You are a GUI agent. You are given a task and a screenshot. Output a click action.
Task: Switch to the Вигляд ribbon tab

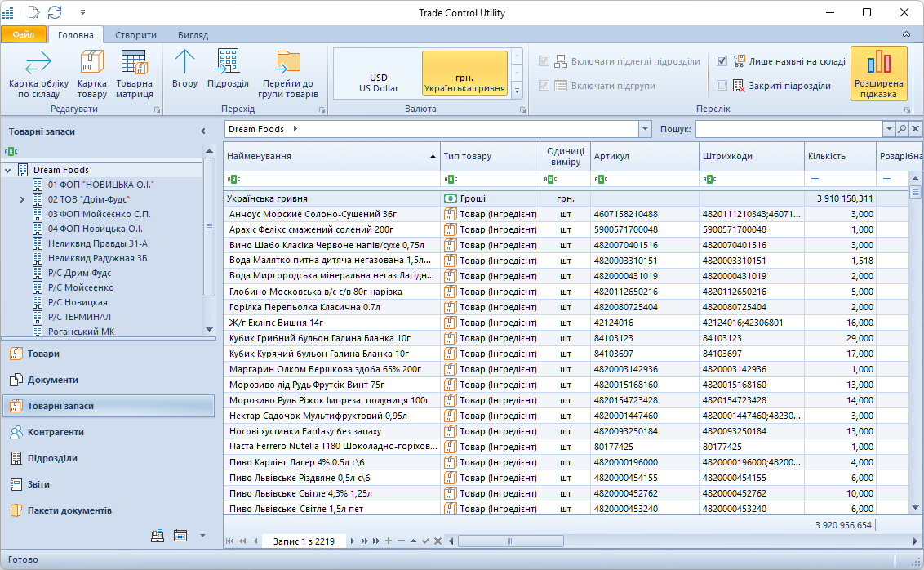coord(193,35)
